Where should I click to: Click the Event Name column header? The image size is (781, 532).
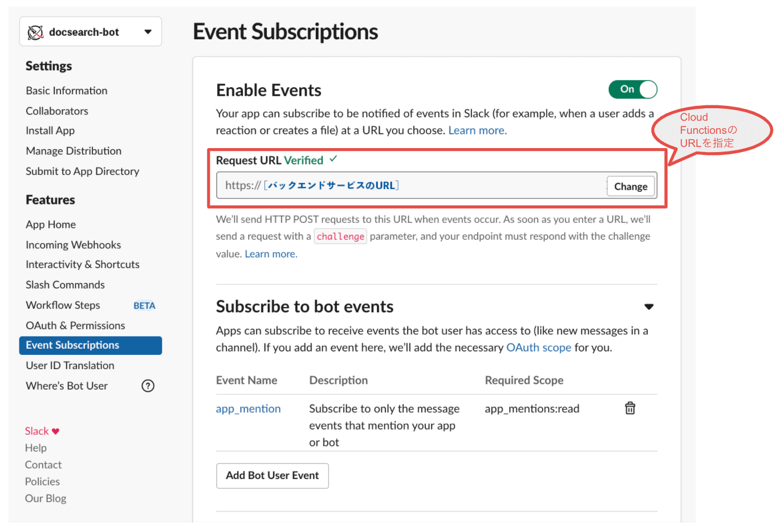coord(246,380)
